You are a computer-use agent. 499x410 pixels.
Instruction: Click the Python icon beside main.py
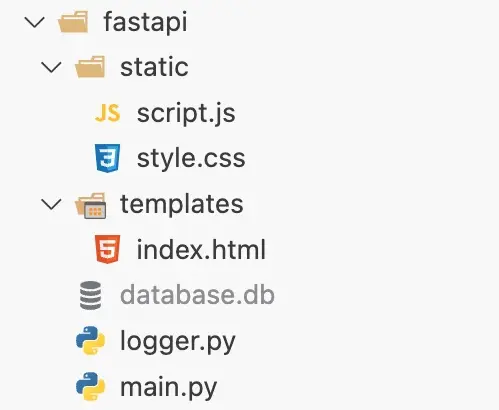[x=91, y=386]
